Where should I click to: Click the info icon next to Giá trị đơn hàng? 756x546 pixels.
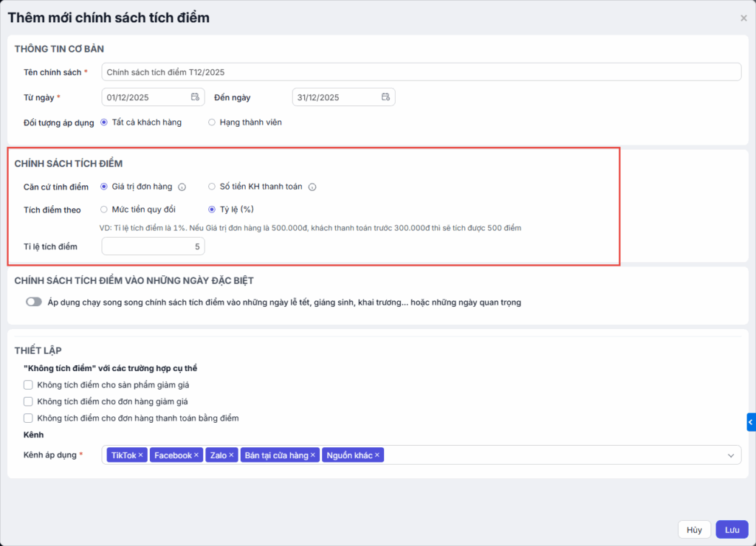pyautogui.click(x=182, y=187)
